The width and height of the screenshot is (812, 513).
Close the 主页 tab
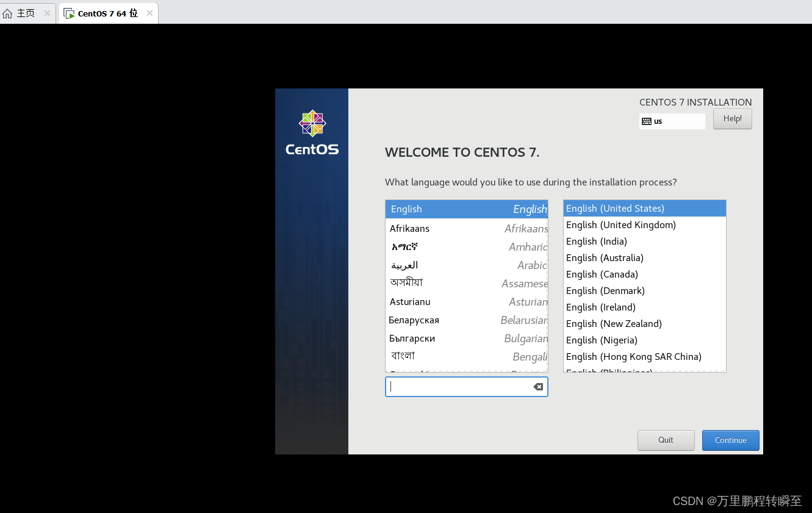tap(47, 13)
